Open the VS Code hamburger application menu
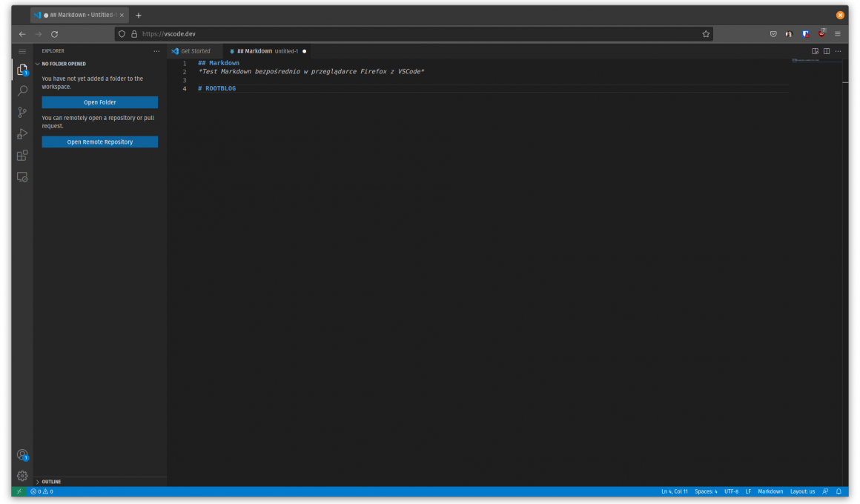The height and width of the screenshot is (504, 860). click(x=22, y=51)
